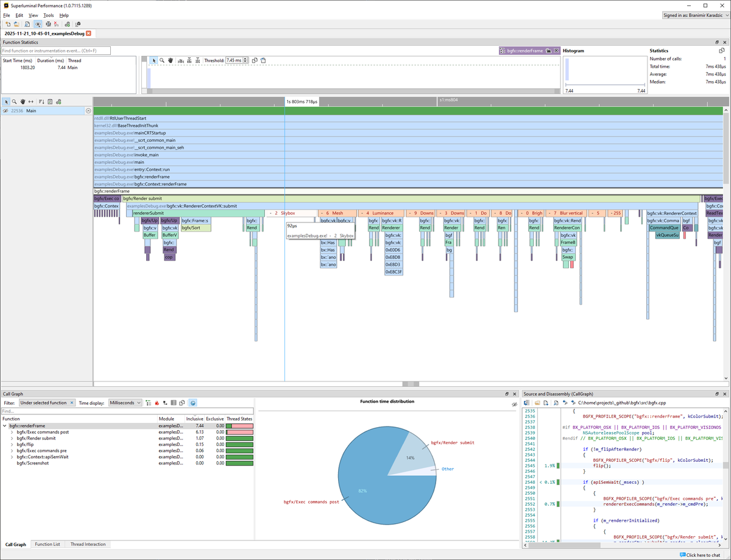
Task: Close the 2025-11-21_10-45-01_examplesDebug tab
Action: click(88, 34)
